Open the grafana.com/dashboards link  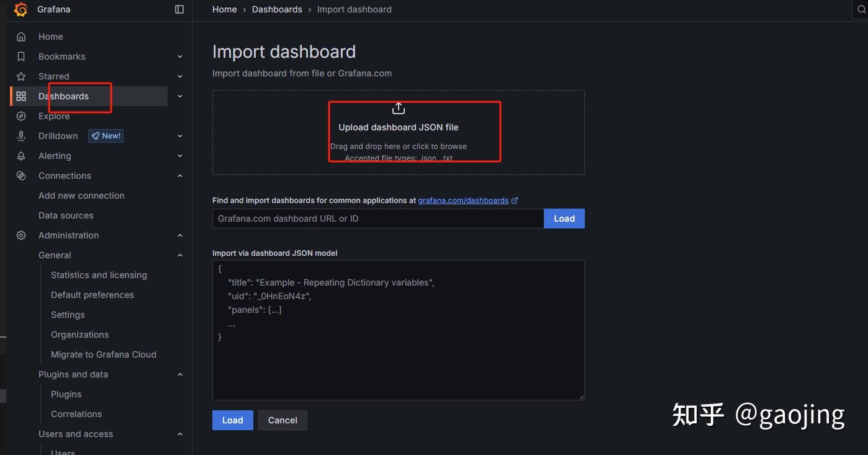pyautogui.click(x=463, y=200)
